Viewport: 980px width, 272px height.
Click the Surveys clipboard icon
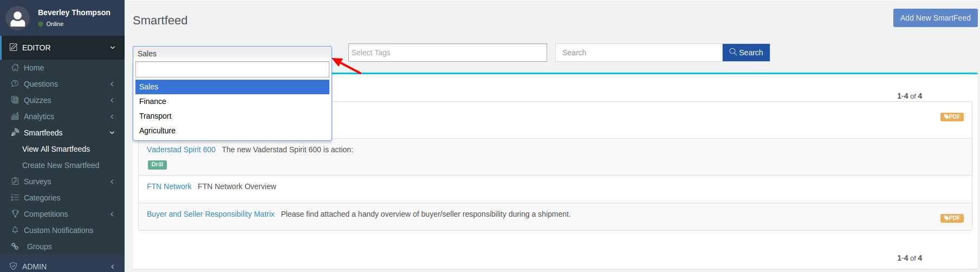[x=15, y=182]
